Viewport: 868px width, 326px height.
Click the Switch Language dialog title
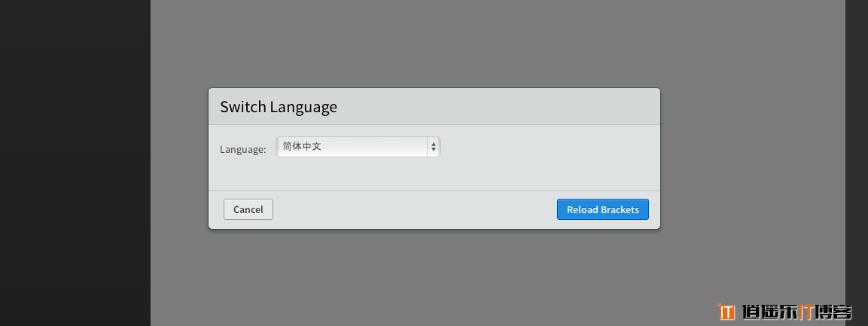pyautogui.click(x=279, y=107)
